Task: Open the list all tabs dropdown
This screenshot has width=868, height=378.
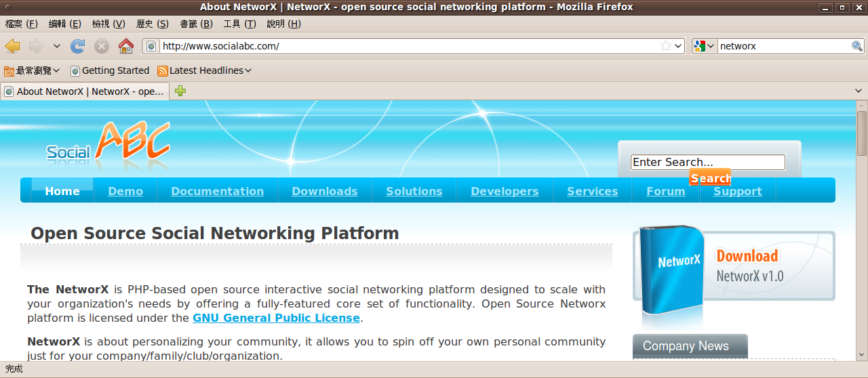Action: pos(859,91)
